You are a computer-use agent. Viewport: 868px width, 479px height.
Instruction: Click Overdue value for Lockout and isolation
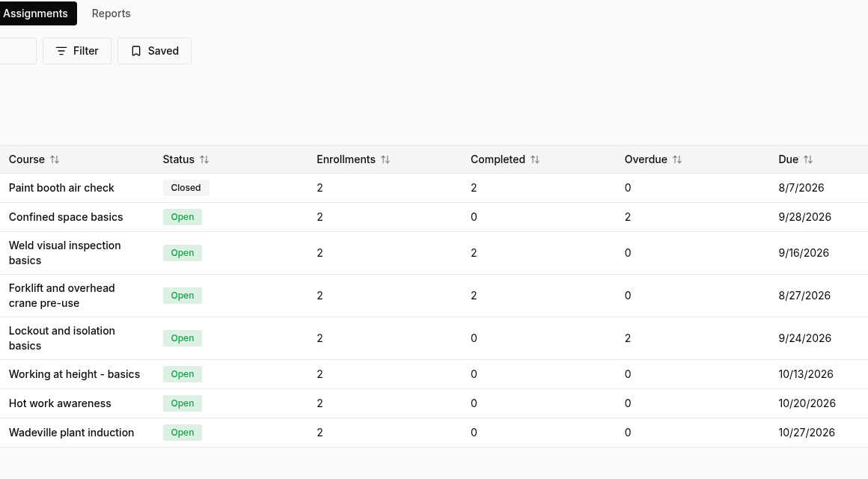click(628, 338)
